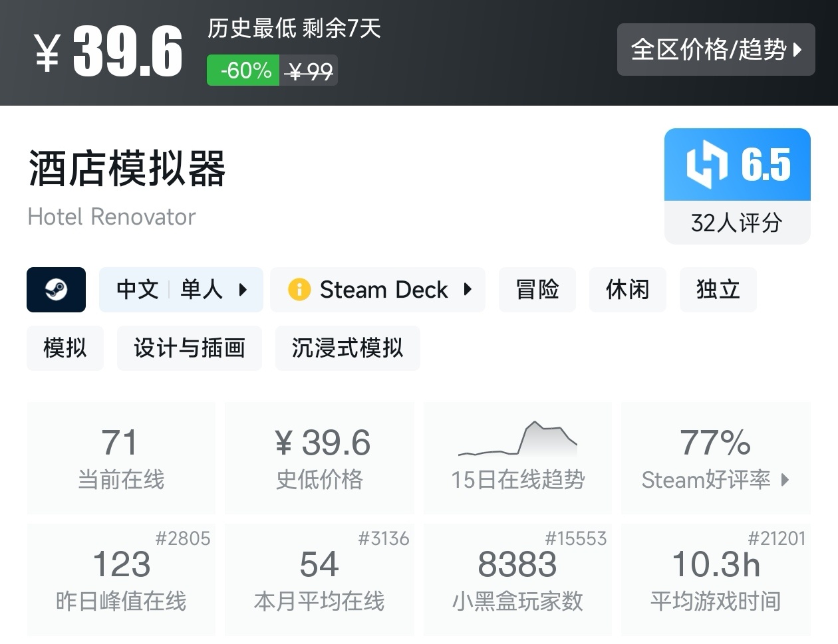Select the 设计与插画 tag
The width and height of the screenshot is (838, 644).
click(x=190, y=348)
